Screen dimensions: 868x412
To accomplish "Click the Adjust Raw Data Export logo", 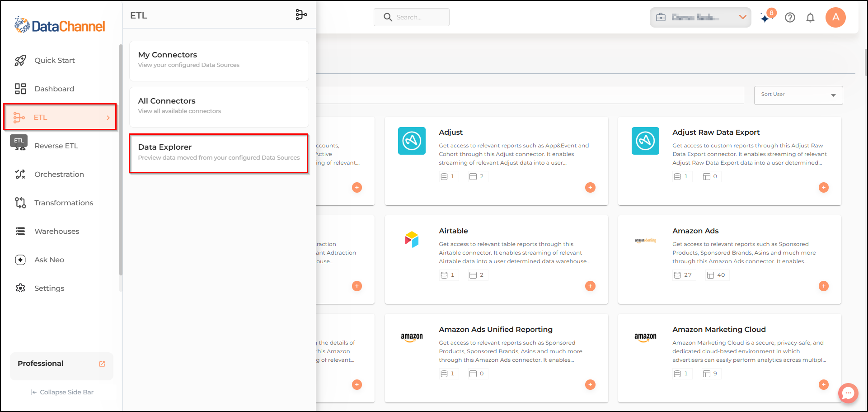I will (645, 141).
